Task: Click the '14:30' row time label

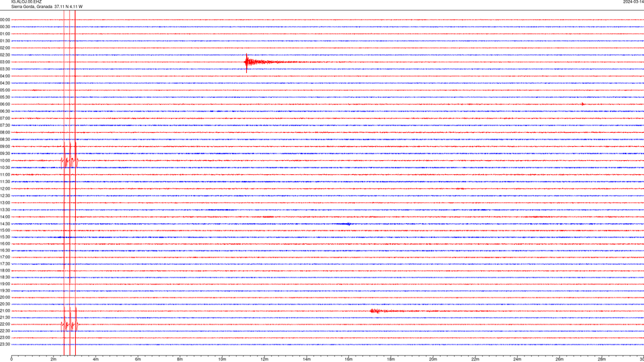Action: (5, 224)
